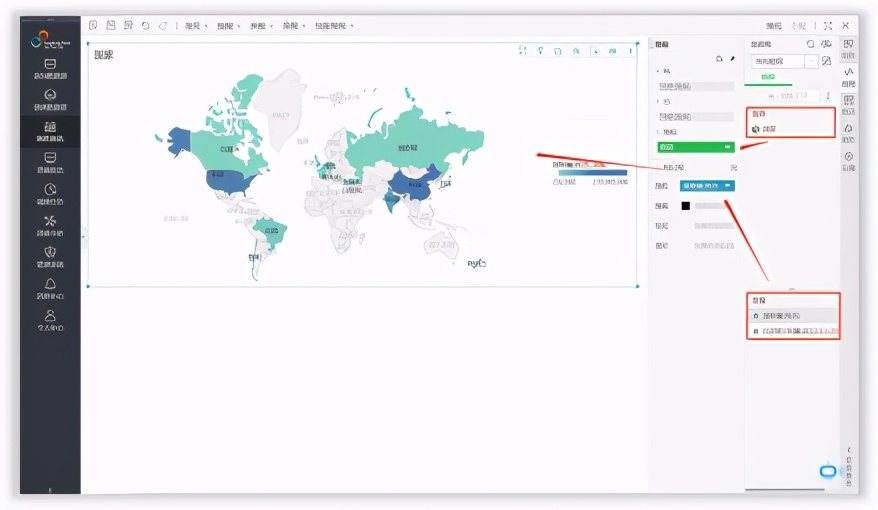878x510 pixels.
Task: Open the dataset selector combo box arrow
Action: click(x=811, y=61)
